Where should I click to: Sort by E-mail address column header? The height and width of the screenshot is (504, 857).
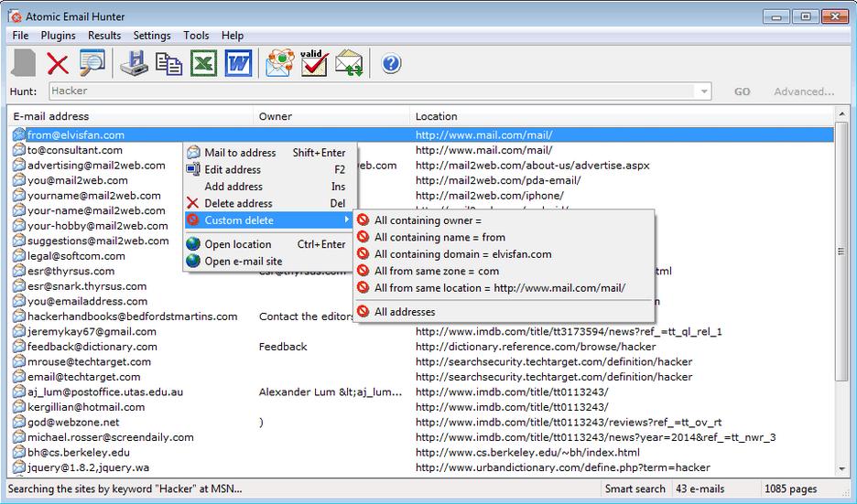[131, 116]
